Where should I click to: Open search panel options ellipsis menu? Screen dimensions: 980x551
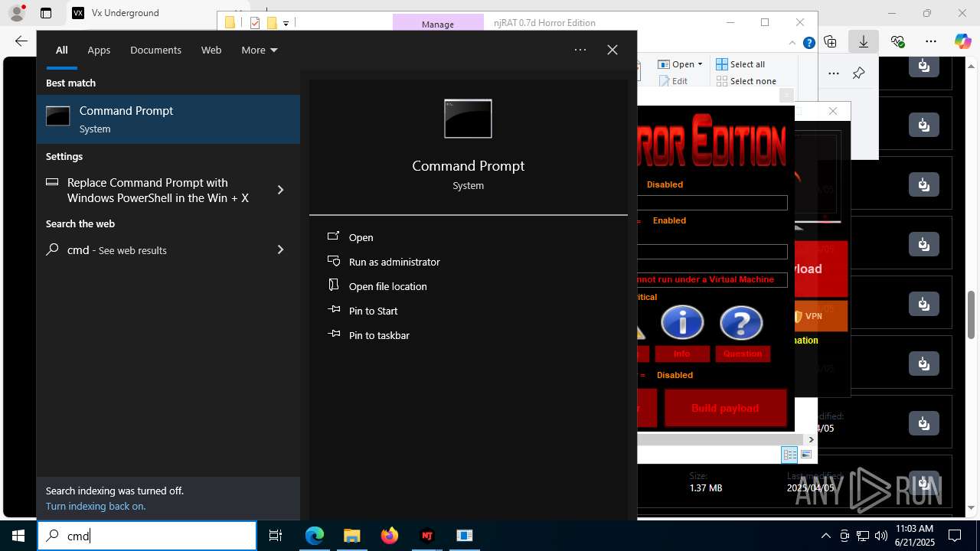pos(580,50)
